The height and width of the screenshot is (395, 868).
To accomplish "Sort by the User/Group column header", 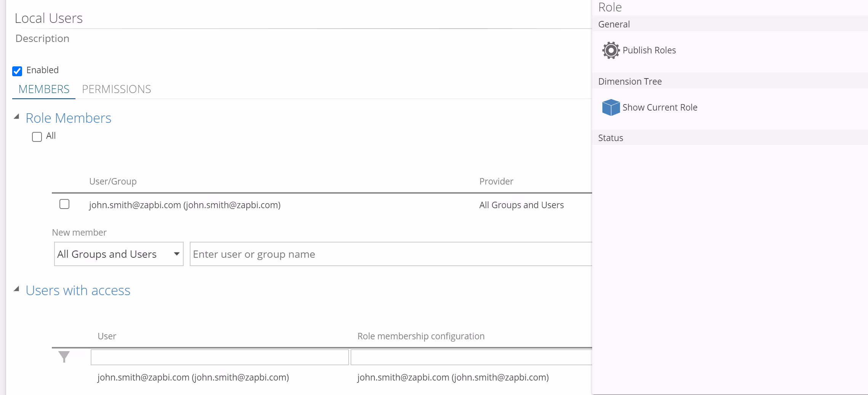I will point(113,181).
